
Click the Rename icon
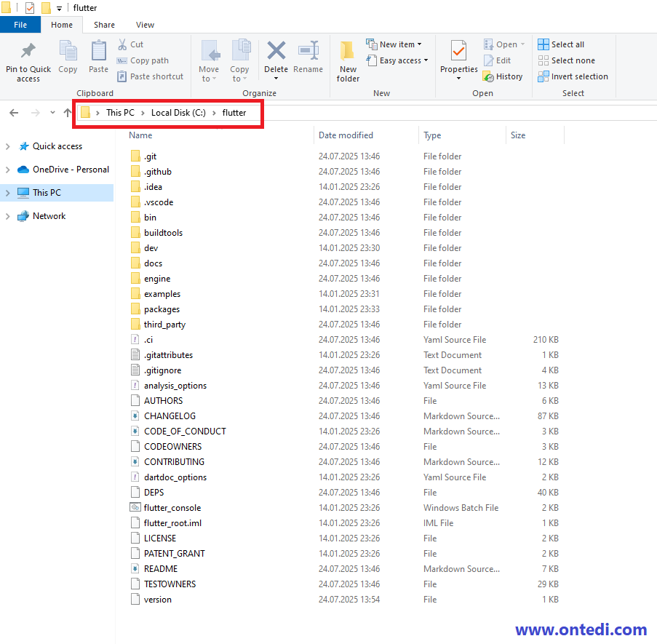[308, 51]
